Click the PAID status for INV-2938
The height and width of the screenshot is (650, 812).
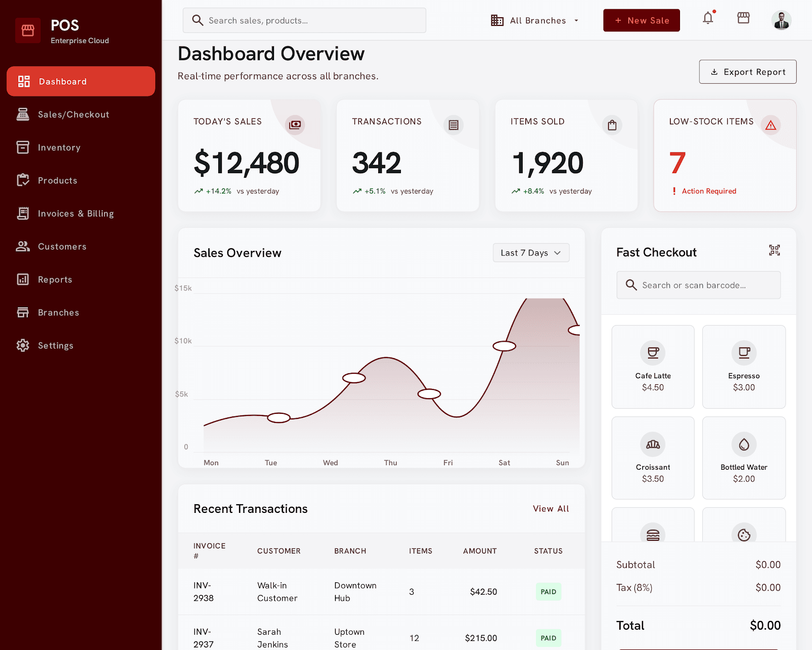click(548, 592)
